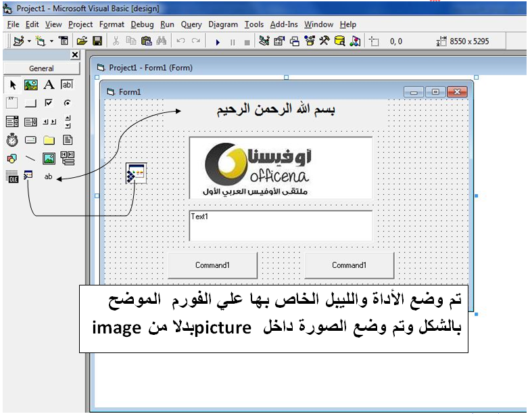Viewport: 532px width, 414px height.
Task: Select the ListBox control tool
Action: [31, 122]
